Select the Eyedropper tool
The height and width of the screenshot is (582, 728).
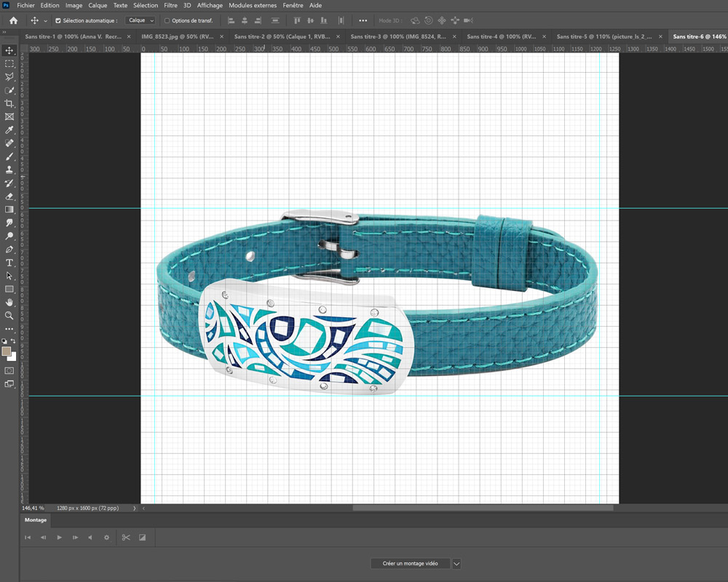click(9, 129)
